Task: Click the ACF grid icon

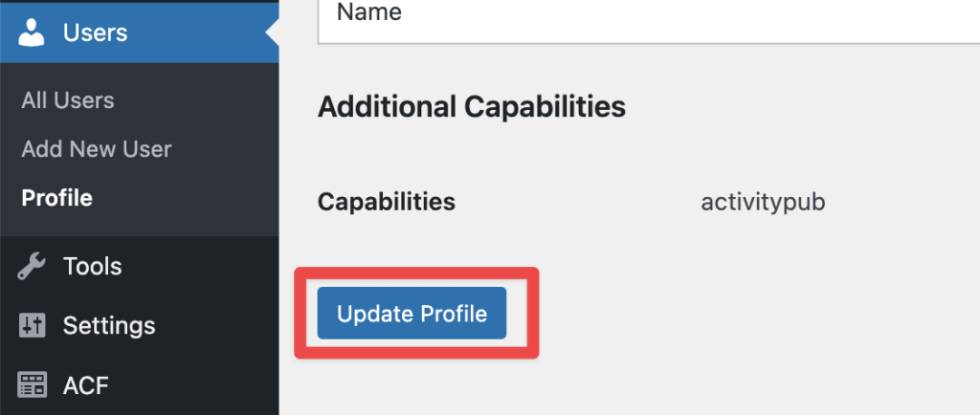Action: click(33, 385)
